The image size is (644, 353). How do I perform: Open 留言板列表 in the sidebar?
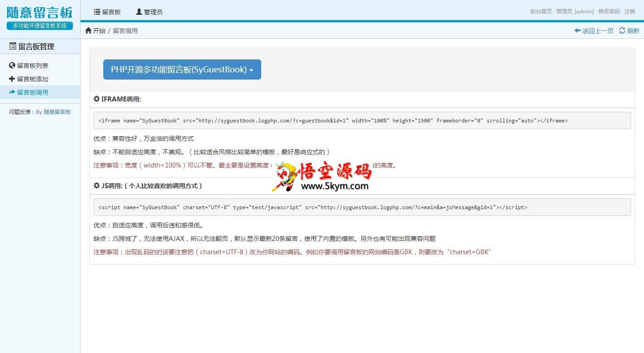coord(33,66)
